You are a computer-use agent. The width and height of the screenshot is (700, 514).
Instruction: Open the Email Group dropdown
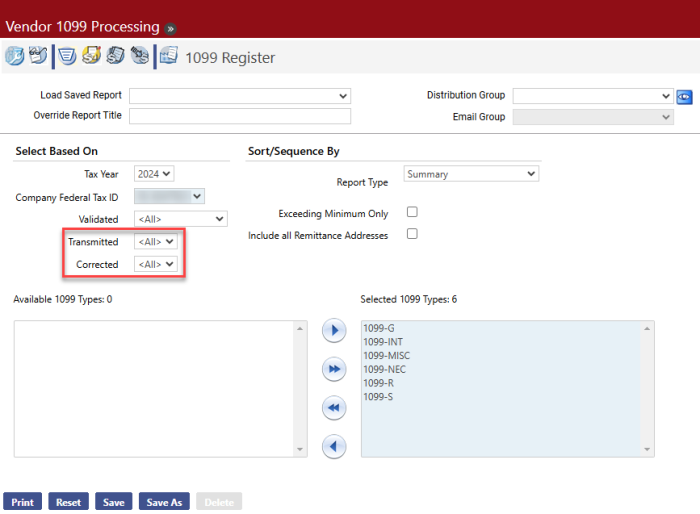[x=593, y=117]
